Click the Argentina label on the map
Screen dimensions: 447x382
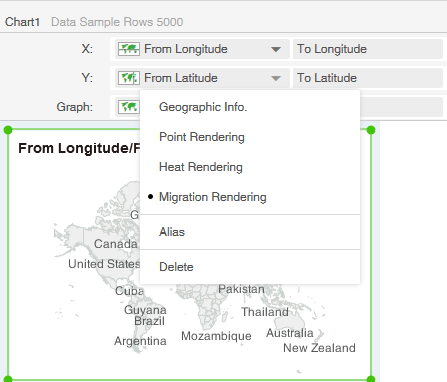click(140, 341)
